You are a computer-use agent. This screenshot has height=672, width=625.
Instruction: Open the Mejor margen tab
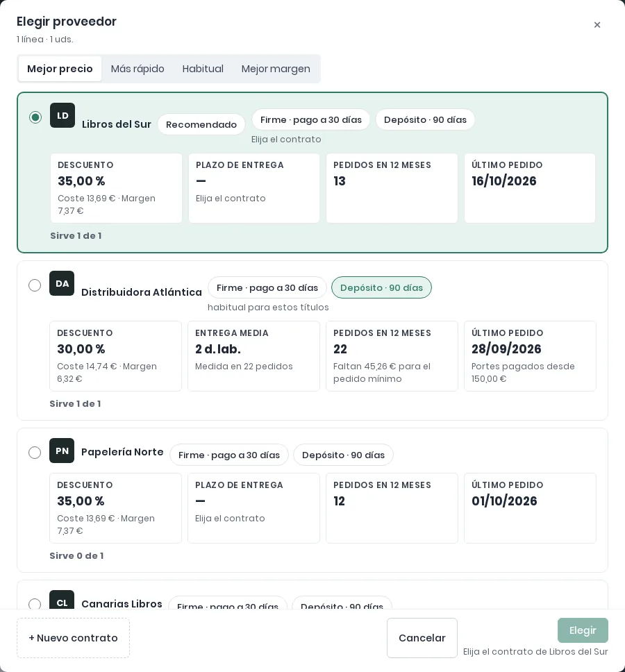tap(276, 69)
